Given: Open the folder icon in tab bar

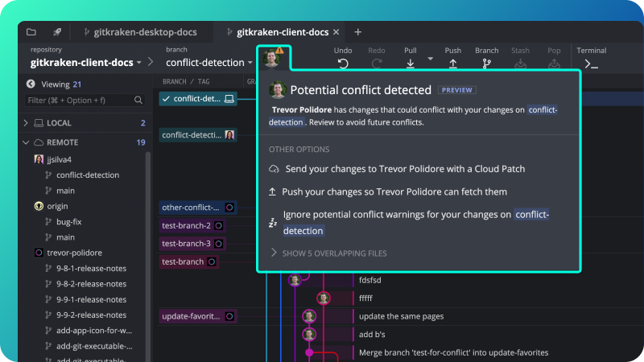Looking at the screenshot, I should [31, 32].
